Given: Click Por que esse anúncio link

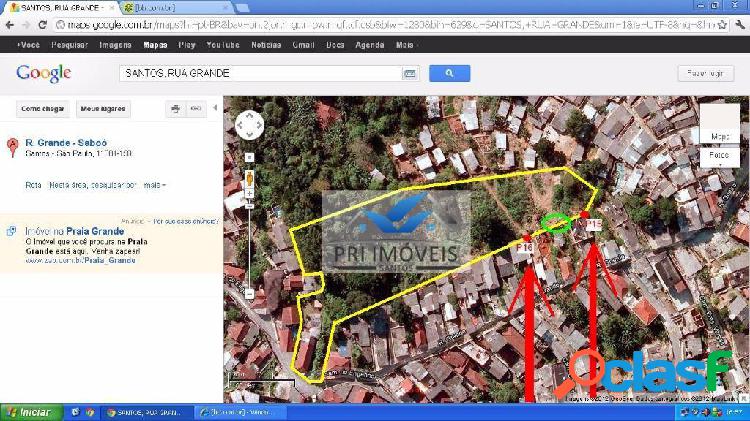Looking at the screenshot, I should coord(185,221).
